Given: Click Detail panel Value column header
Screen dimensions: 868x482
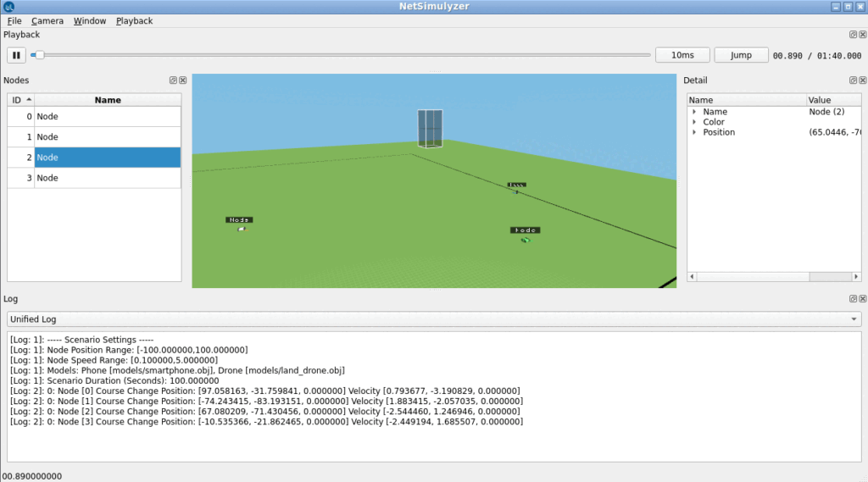Looking at the screenshot, I should [834, 100].
